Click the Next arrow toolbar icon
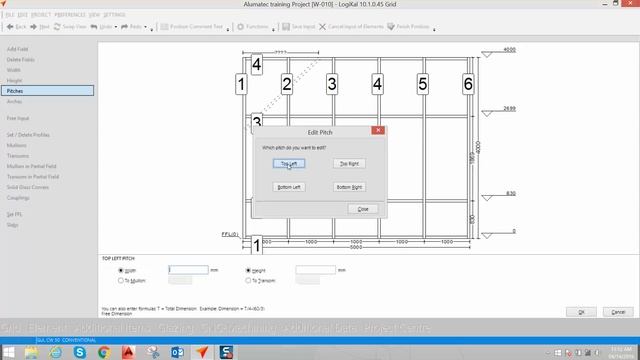Screen dimensions: 640x360 point(33,27)
